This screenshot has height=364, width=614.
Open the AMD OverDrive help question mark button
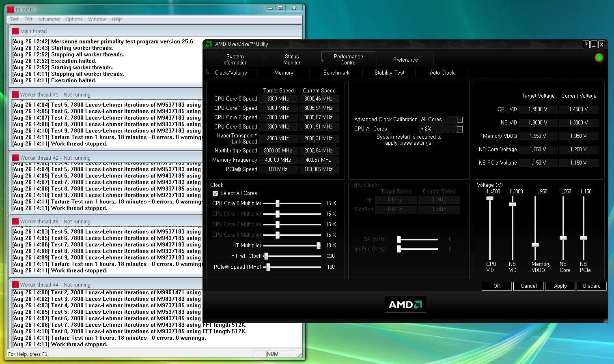point(586,45)
